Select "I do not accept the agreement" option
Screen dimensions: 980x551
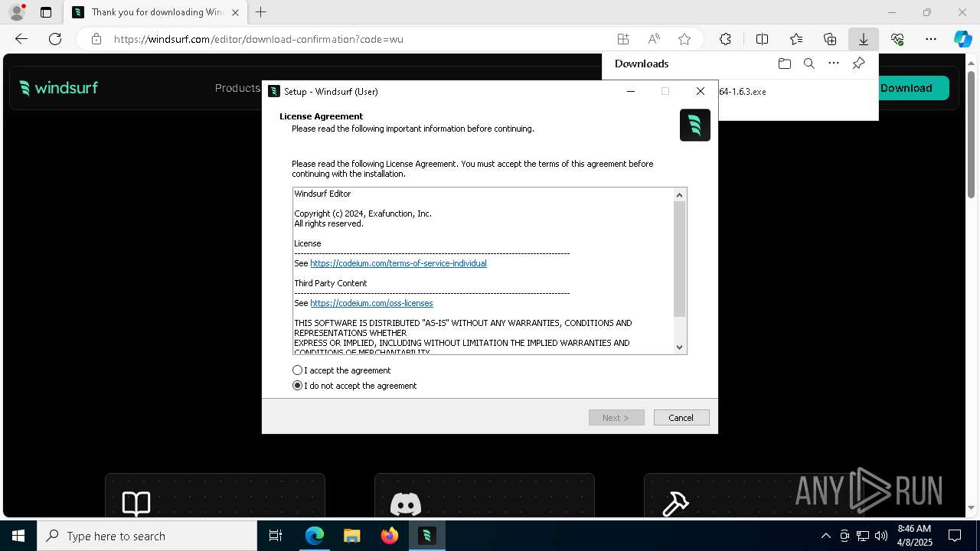click(298, 386)
